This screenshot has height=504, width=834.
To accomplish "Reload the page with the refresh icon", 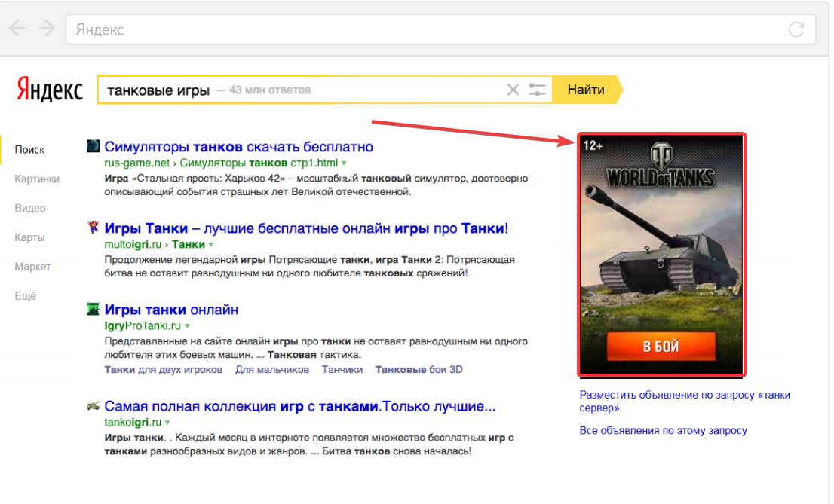I will click(796, 29).
